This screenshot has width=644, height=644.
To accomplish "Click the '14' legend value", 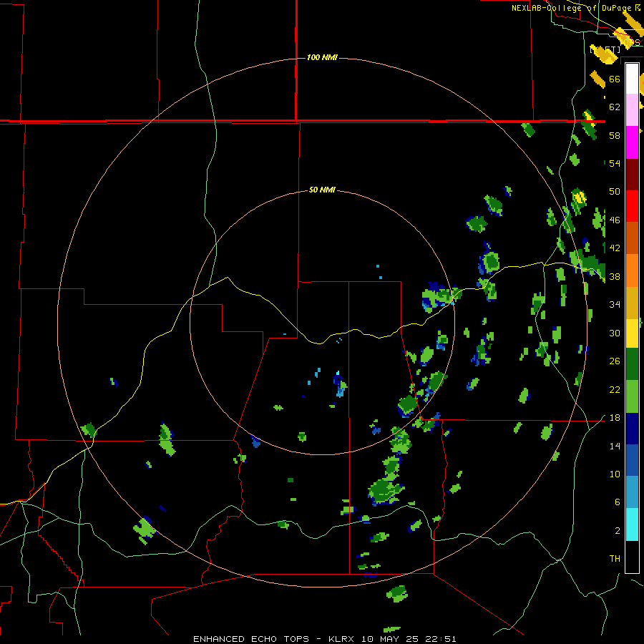I will click(615, 446).
